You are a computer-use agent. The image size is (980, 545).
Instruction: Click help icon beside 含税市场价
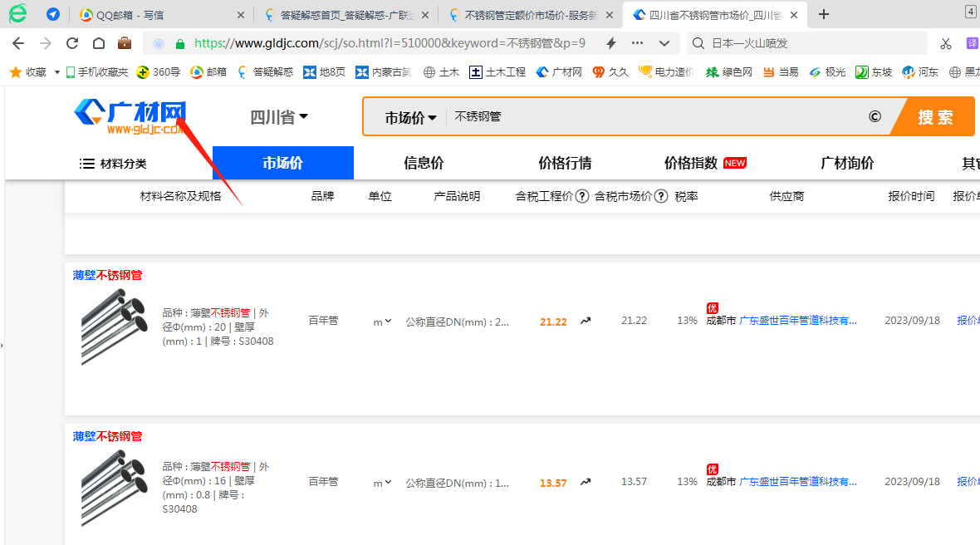click(x=660, y=196)
